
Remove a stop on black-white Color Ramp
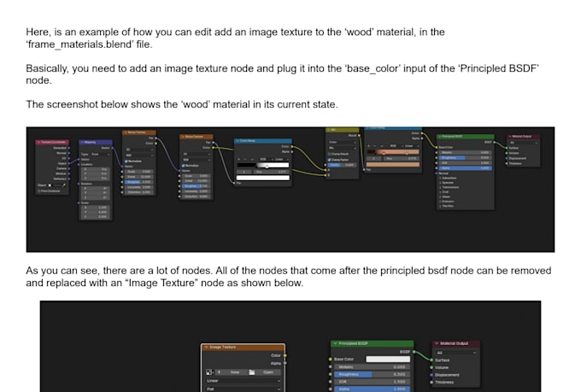point(244,160)
